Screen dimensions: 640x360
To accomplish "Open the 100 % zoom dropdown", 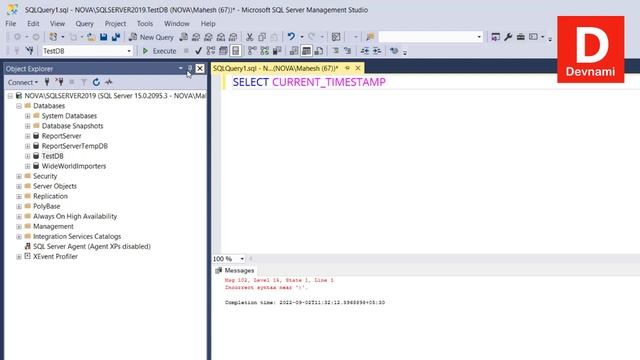I will [x=242, y=259].
